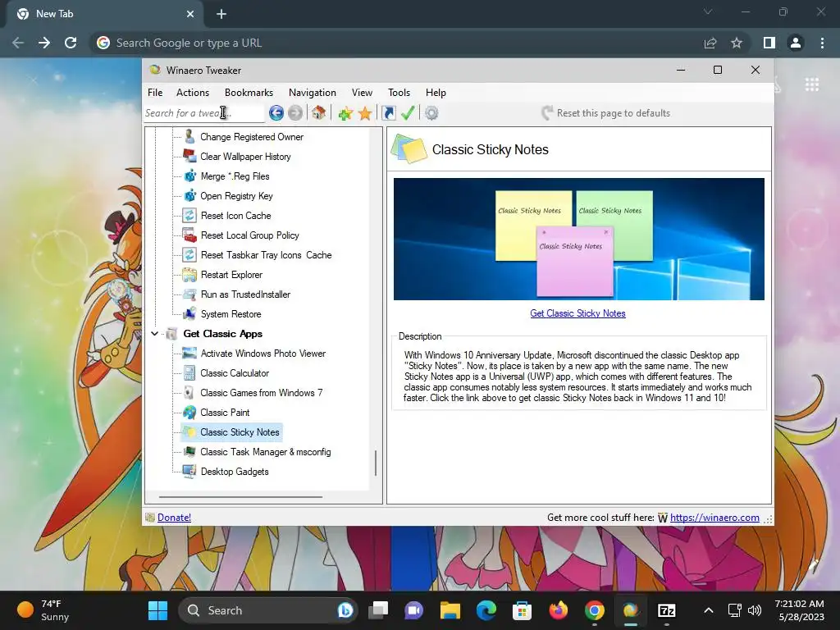The image size is (840, 630).
Task: Select Classic Sticky Notes tree item
Action: coord(240,431)
